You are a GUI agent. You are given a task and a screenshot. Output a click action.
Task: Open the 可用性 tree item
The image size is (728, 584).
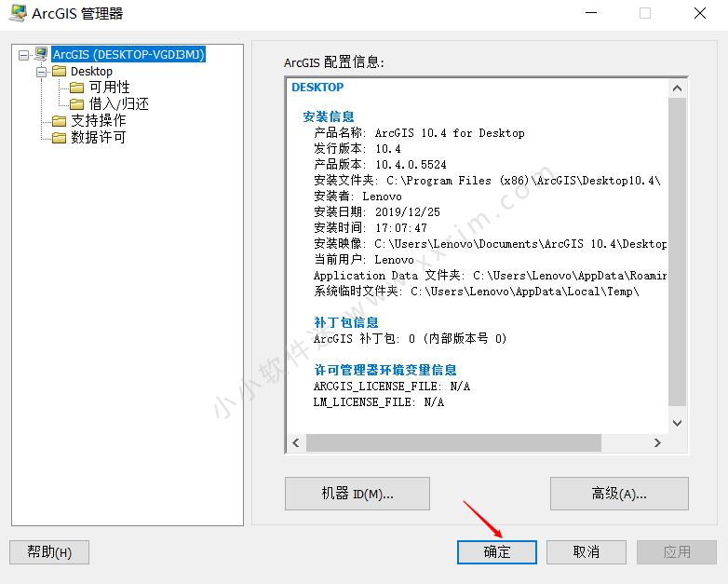tap(110, 88)
